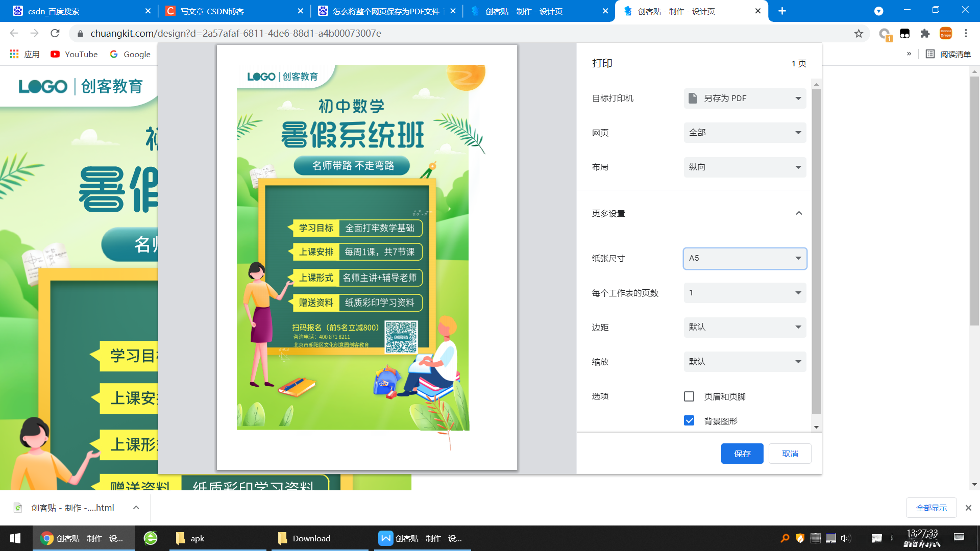Open the Extensions puzzle icon

[925, 34]
